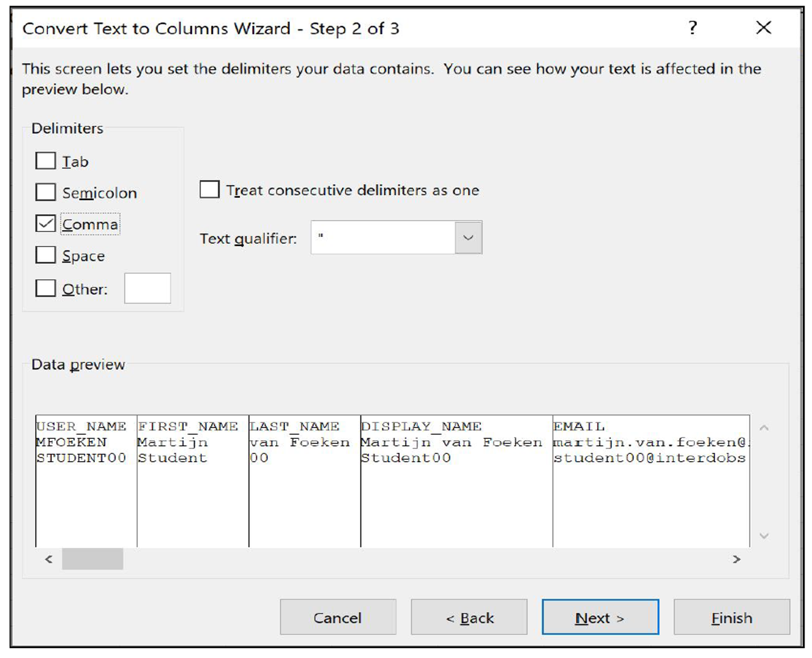Enable treat consecutive delimiters as one
The image size is (812, 658).
(x=209, y=190)
